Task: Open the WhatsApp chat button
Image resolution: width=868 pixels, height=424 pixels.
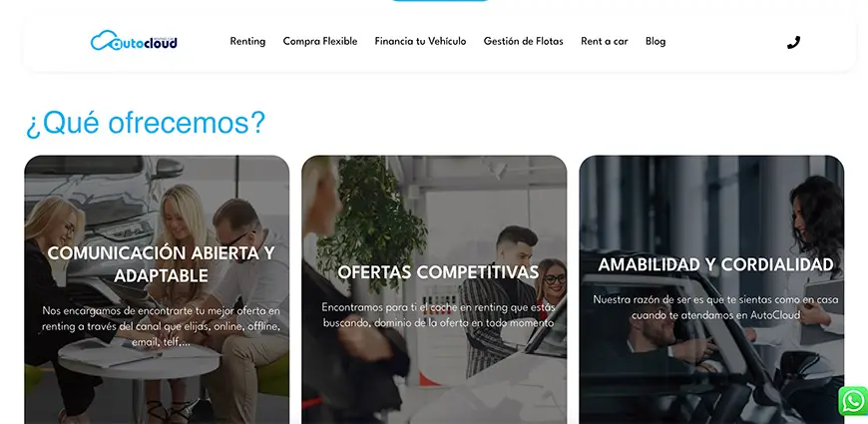Action: 853,401
